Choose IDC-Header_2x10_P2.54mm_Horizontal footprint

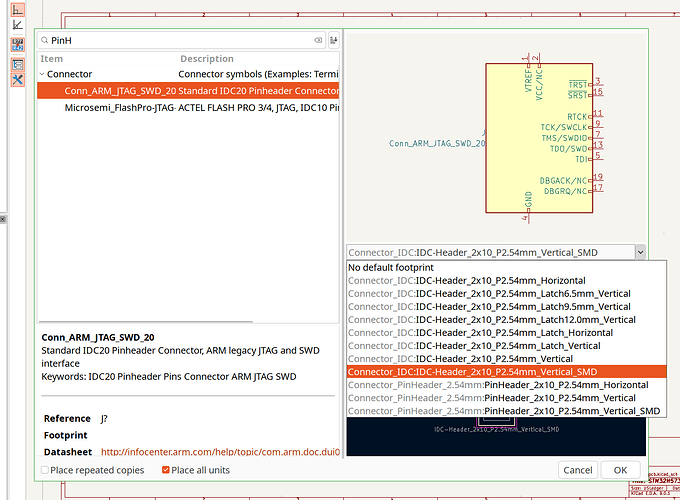coord(506,281)
